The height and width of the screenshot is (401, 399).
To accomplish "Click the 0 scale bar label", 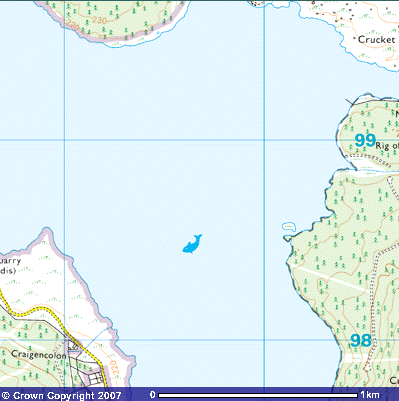I will pos(152,395).
